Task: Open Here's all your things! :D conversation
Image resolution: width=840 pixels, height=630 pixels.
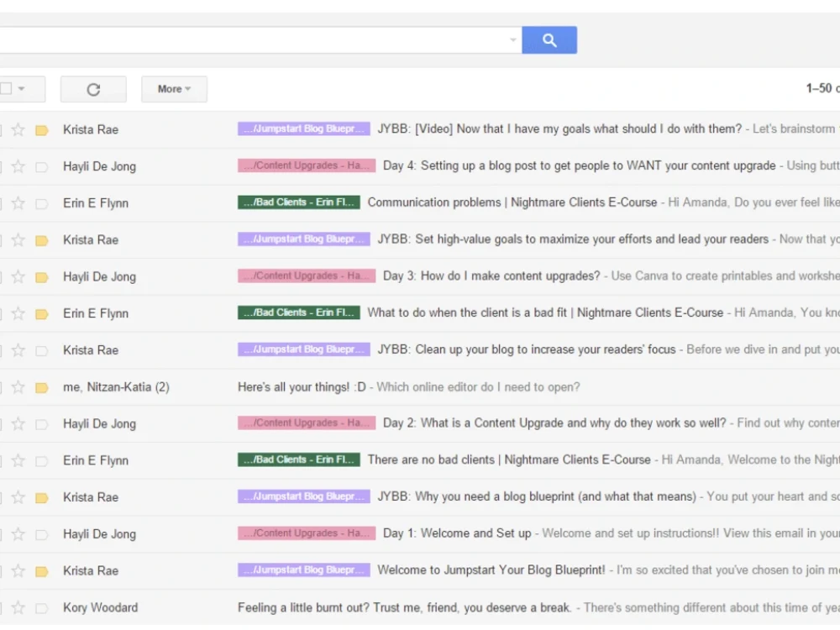Action: [302, 386]
